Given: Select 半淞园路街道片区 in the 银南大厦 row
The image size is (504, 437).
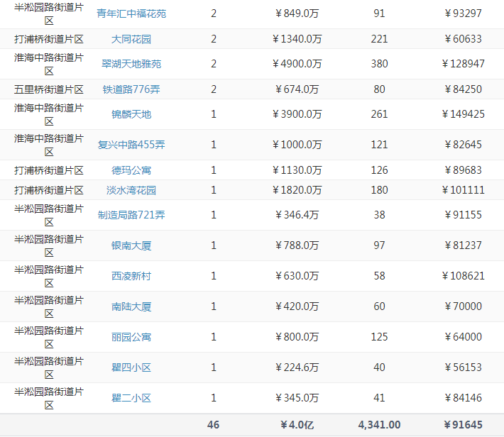Looking at the screenshot, I should pyautogui.click(x=49, y=245).
